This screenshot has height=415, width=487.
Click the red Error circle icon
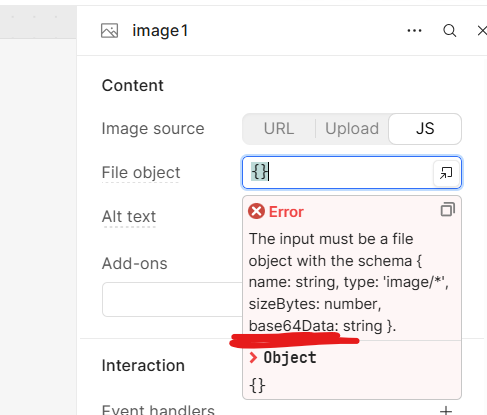tap(256, 211)
